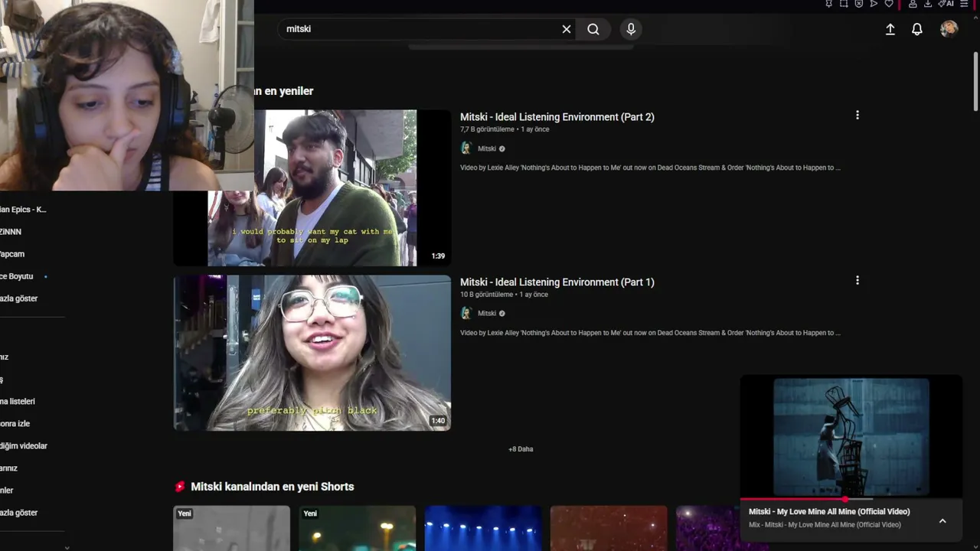Viewport: 980px width, 551px height.
Task: Open the 'ian Epics - K...' subscription
Action: pyautogui.click(x=24, y=210)
